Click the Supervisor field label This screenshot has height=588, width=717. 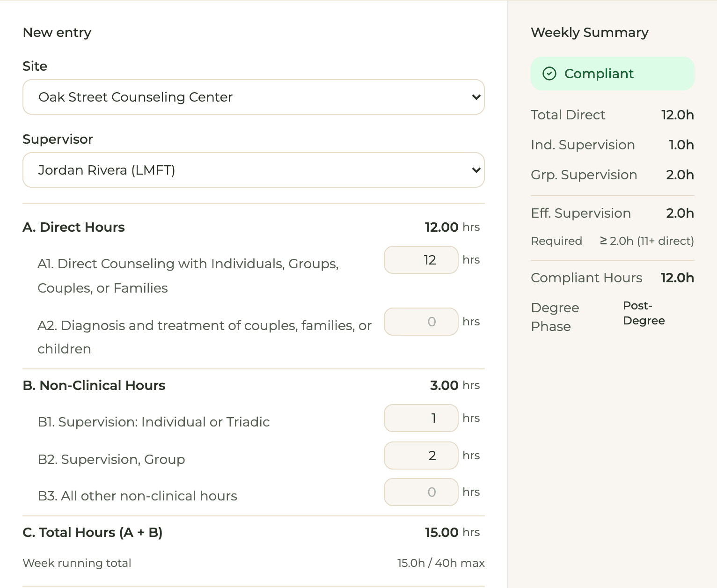click(x=58, y=139)
